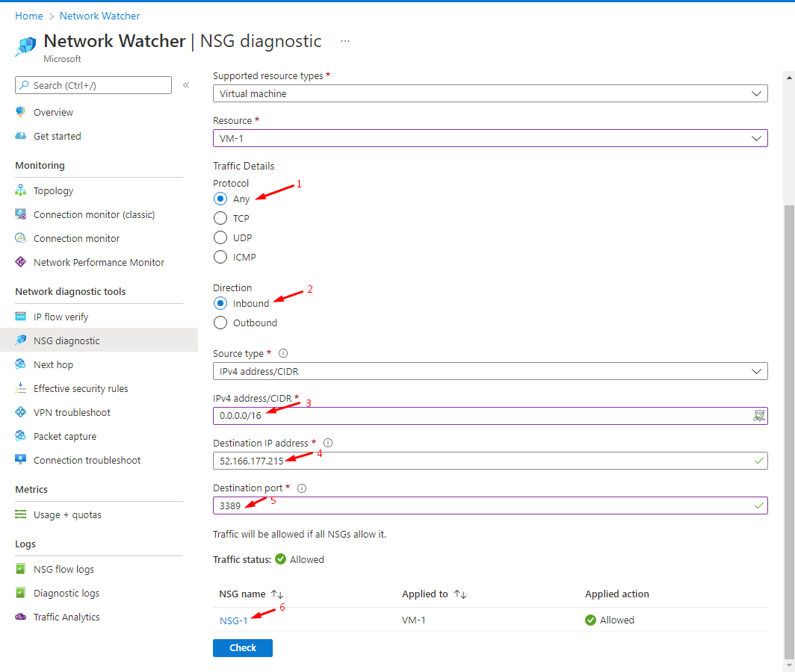Click the Applied action column header

click(617, 594)
